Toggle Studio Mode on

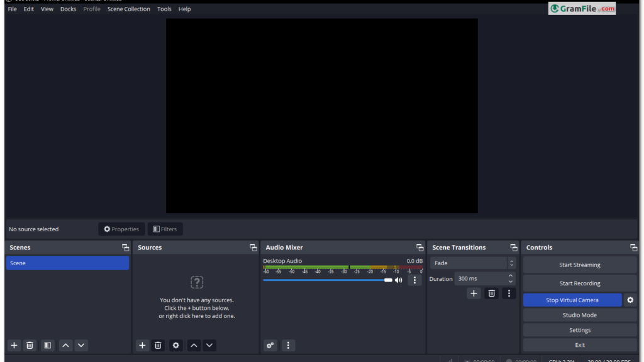coord(579,315)
